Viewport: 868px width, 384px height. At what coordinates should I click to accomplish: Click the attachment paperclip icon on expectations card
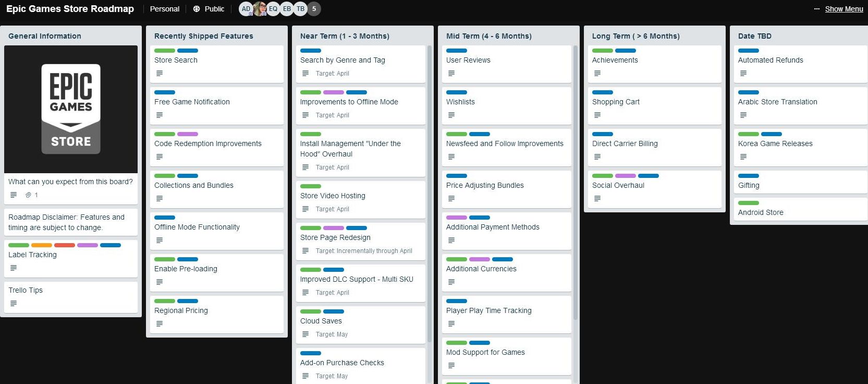[28, 195]
